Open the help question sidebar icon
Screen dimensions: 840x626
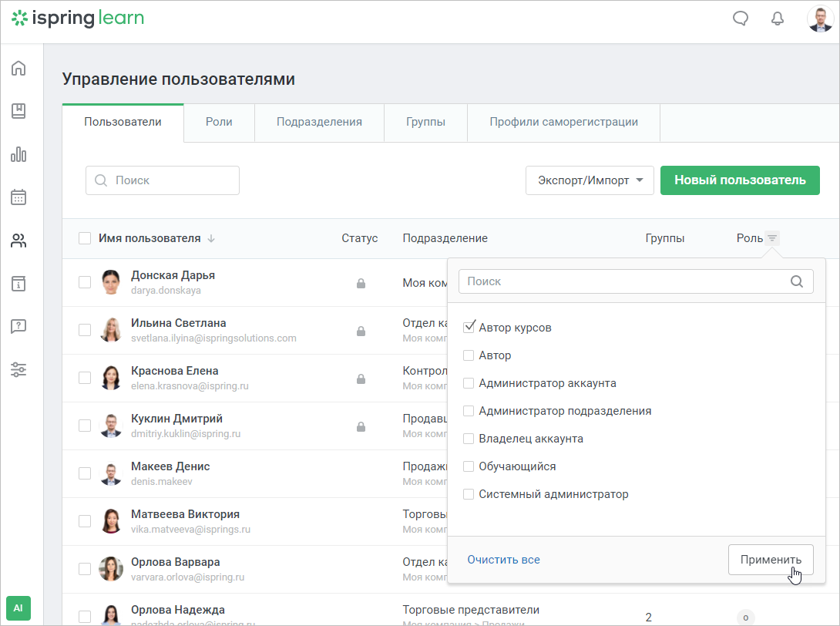tap(18, 326)
